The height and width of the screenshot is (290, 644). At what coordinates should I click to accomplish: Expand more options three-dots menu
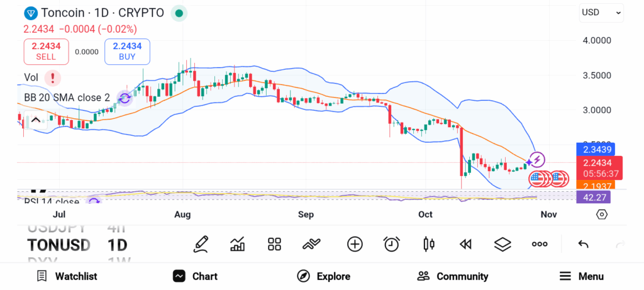[x=540, y=244]
